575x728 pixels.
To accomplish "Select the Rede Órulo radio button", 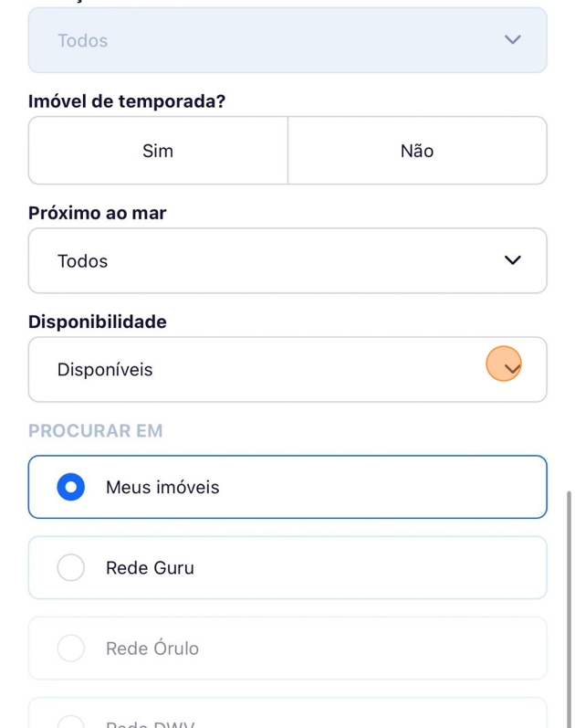I will pyautogui.click(x=71, y=649).
